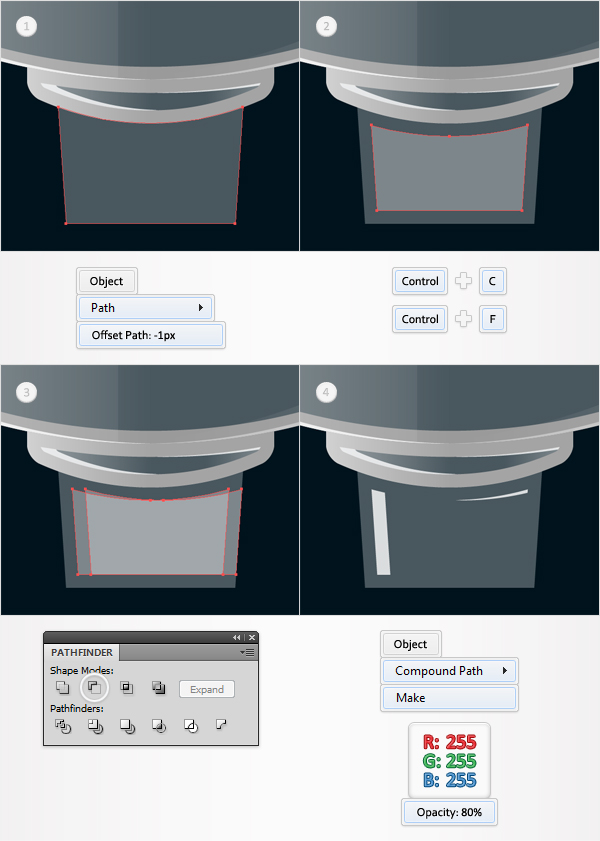Click the Opacity: 80% field
Viewport: 600px width, 841px height.
[449, 812]
